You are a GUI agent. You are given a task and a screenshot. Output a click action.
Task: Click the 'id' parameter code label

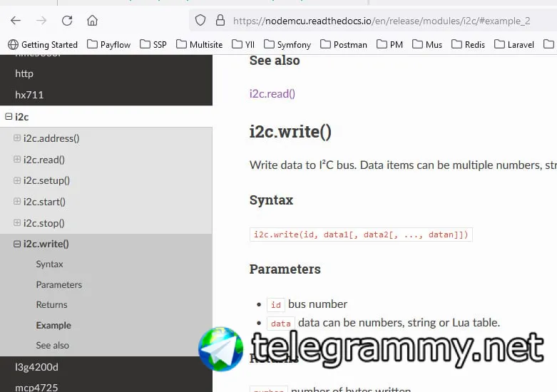tap(276, 305)
